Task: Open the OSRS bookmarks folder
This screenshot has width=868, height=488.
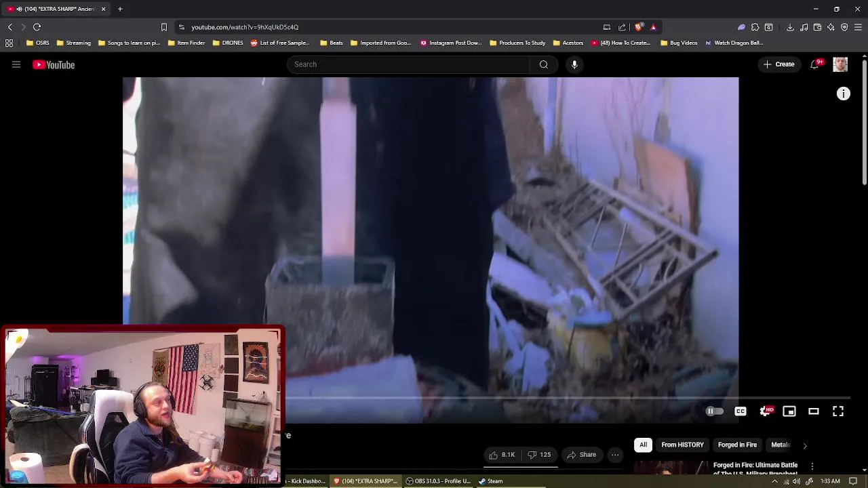Action: tap(38, 43)
